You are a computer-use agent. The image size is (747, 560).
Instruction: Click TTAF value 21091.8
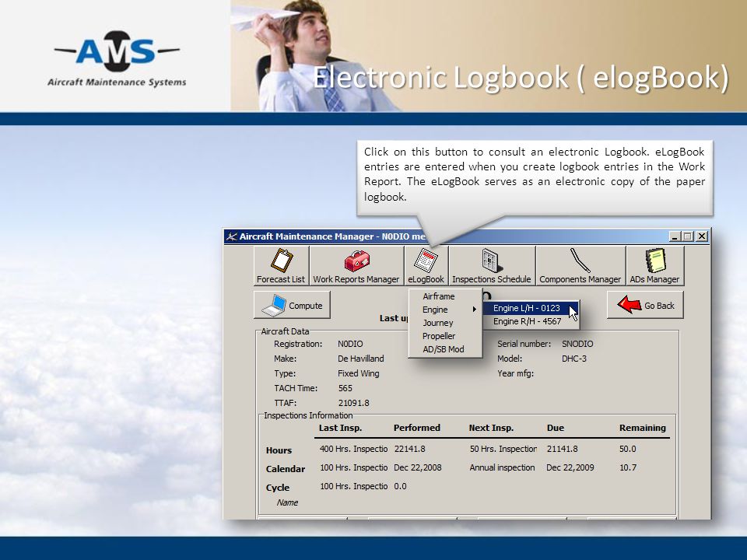pyautogui.click(x=353, y=403)
